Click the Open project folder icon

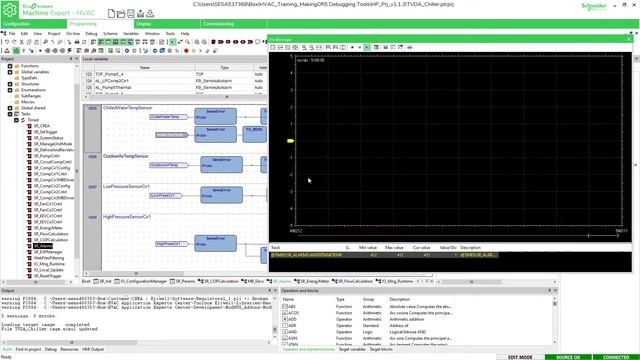[121, 13]
